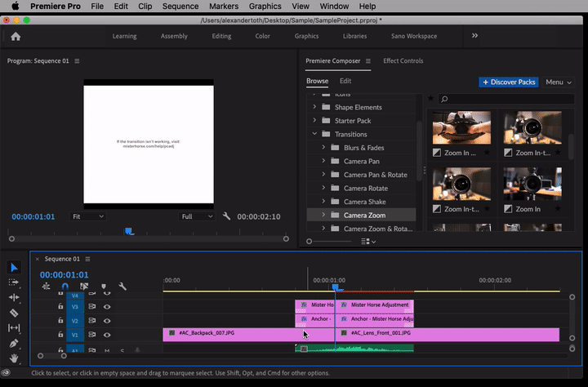Open the Creative Cloud status icon
The width and height of the screenshot is (588, 387).
[6, 372]
